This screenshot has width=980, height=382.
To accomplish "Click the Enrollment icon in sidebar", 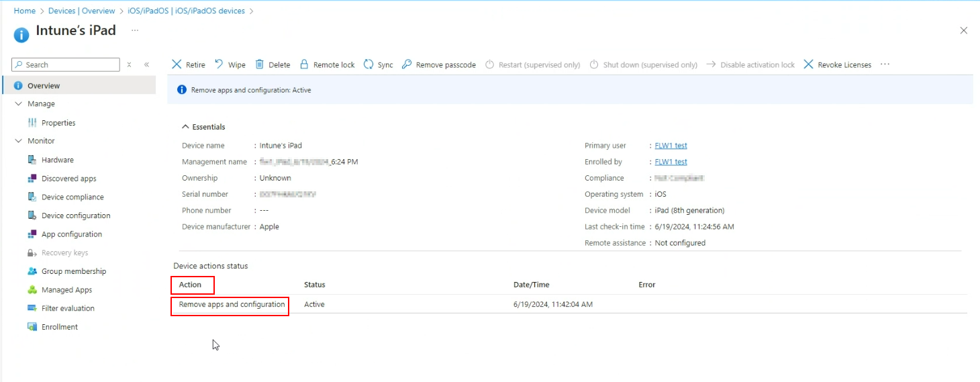I will coord(32,327).
